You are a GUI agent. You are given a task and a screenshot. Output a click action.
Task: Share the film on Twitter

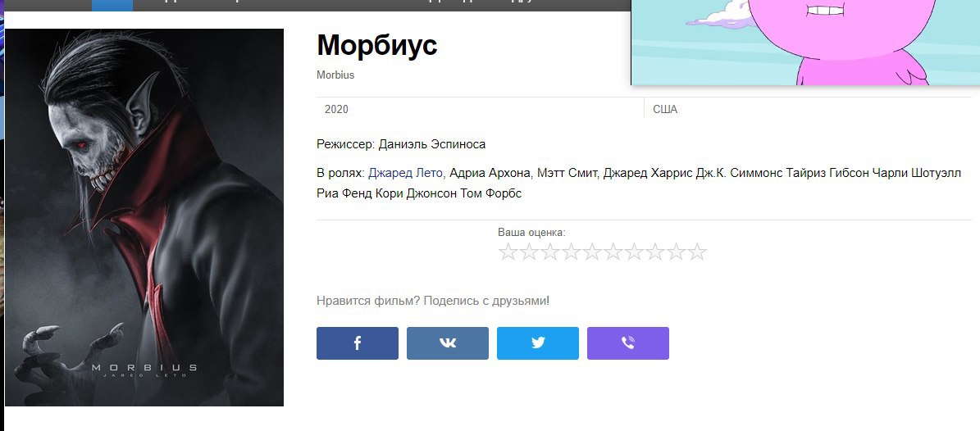pos(537,343)
